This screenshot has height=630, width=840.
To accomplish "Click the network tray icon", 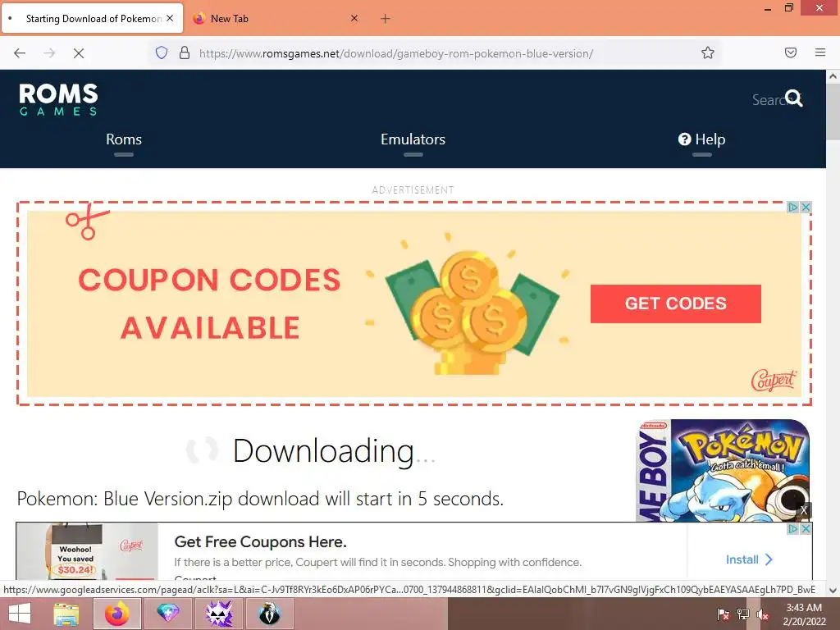I will (743, 614).
